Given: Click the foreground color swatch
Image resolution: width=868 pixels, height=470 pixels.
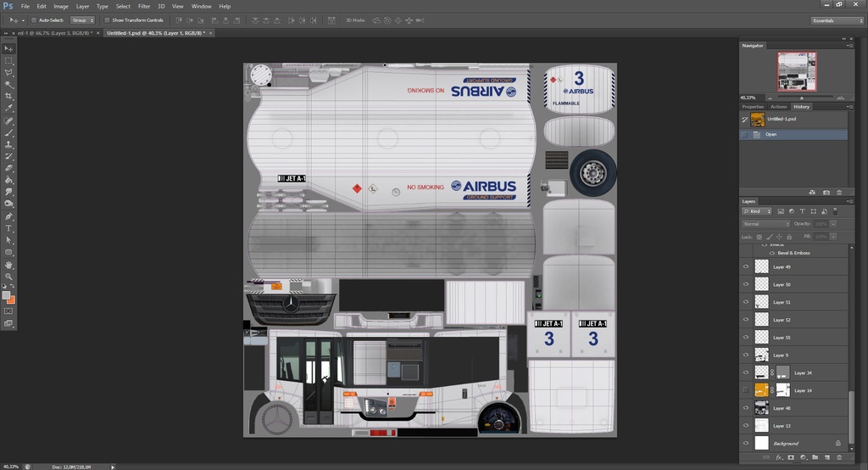Looking at the screenshot, I should (7, 294).
